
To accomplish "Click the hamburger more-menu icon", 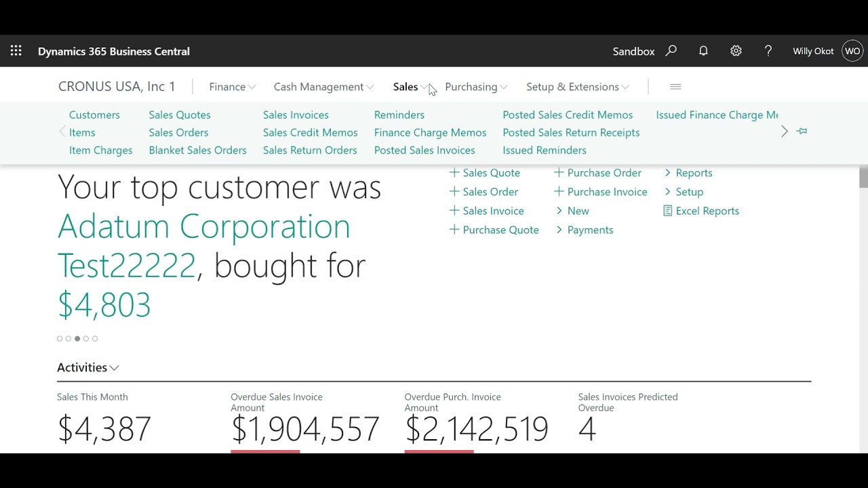I will coord(675,87).
